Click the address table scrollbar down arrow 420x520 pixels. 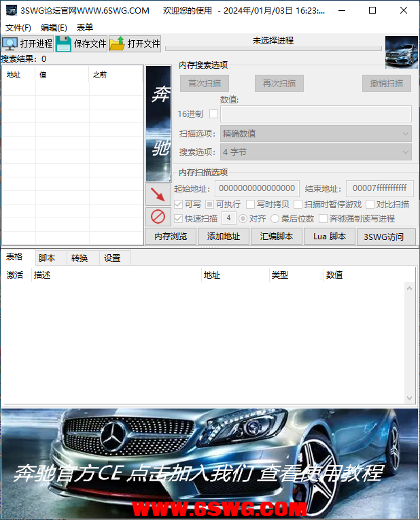[x=410, y=398]
